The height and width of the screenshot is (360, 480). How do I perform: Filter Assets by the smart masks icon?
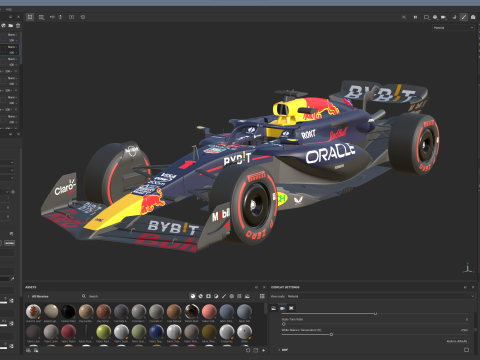208,296
